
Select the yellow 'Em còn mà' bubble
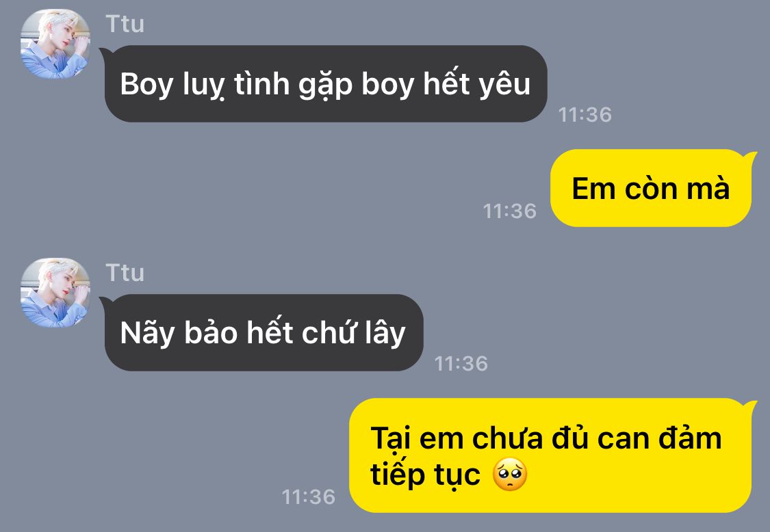[x=651, y=188]
